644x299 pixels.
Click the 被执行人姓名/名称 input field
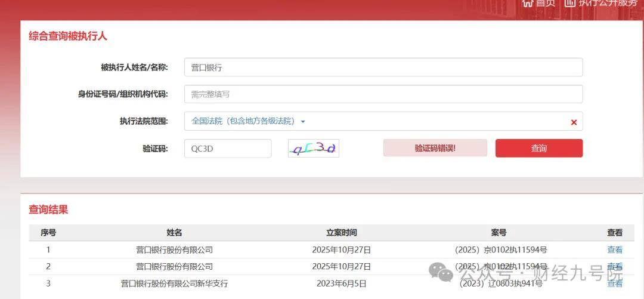pos(383,67)
